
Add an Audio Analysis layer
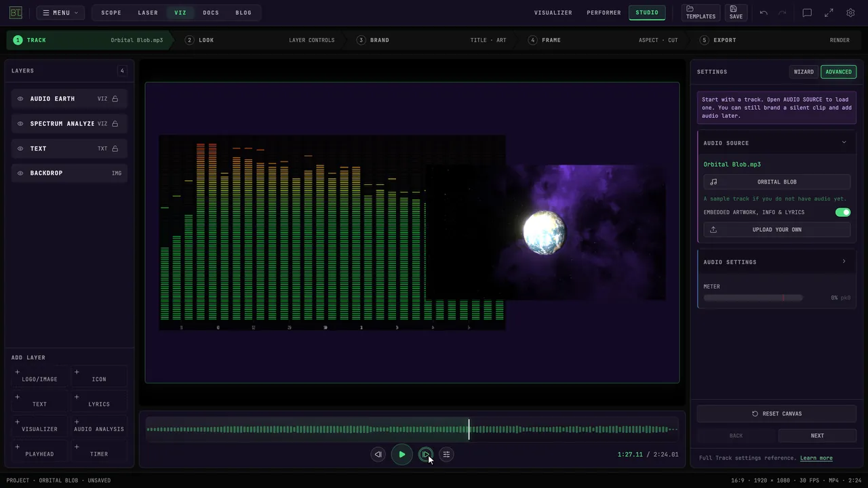(99, 426)
